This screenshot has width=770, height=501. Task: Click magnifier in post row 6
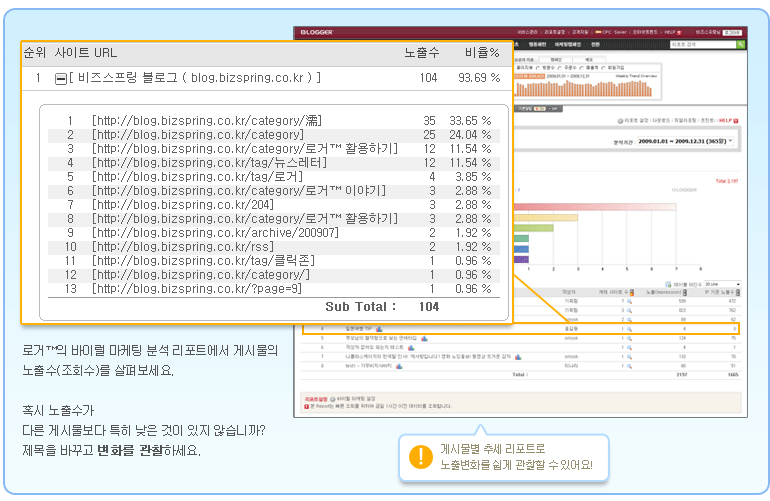(630, 348)
